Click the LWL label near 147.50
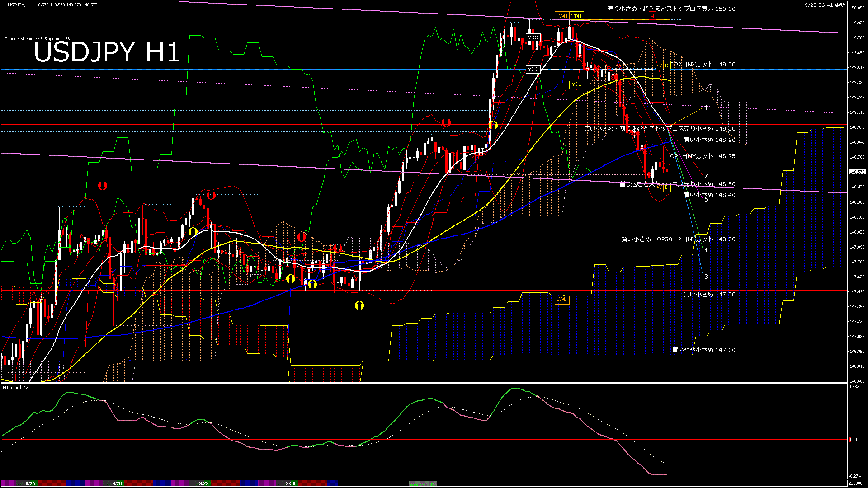 coord(561,299)
